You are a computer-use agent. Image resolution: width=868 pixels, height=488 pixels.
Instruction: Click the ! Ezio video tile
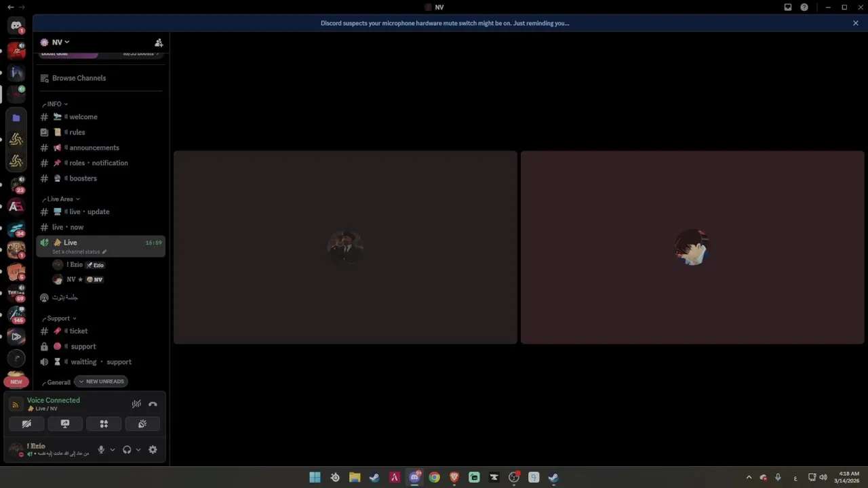[345, 247]
